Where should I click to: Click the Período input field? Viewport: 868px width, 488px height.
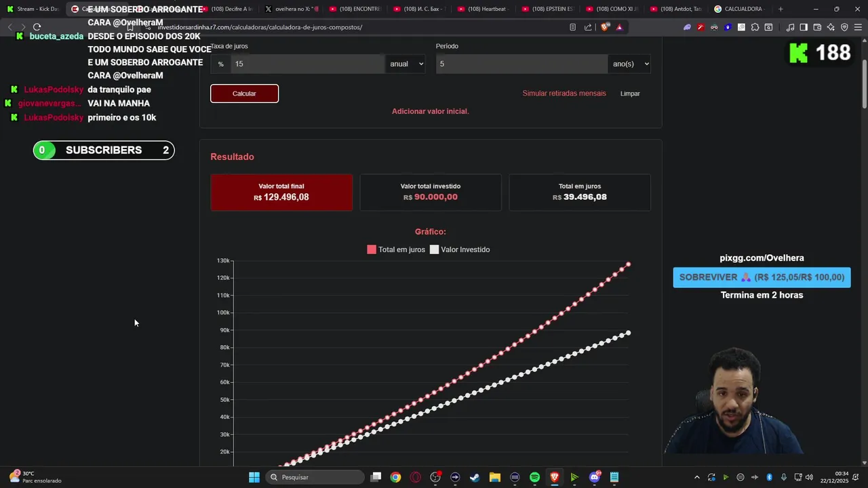tap(521, 64)
